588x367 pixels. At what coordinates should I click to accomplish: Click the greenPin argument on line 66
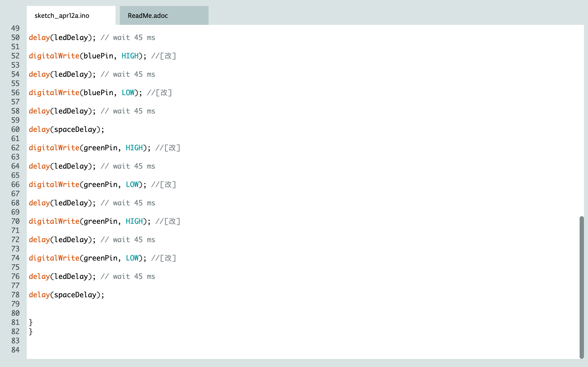click(101, 185)
